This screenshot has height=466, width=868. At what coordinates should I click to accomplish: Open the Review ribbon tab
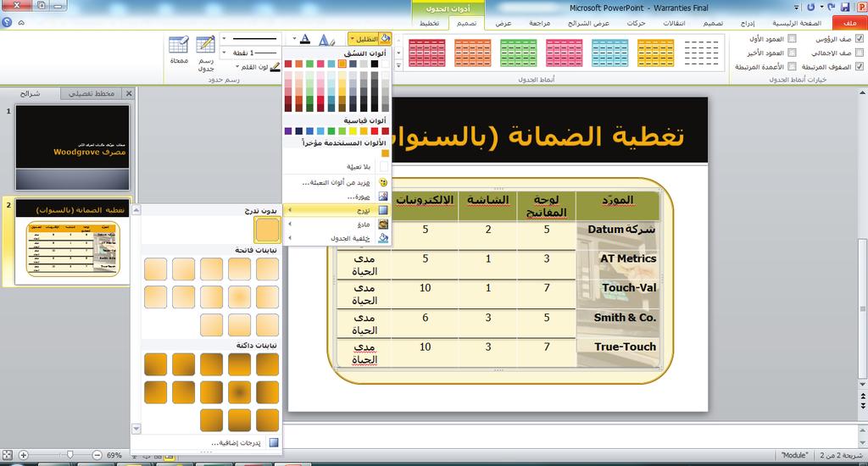[x=539, y=23]
